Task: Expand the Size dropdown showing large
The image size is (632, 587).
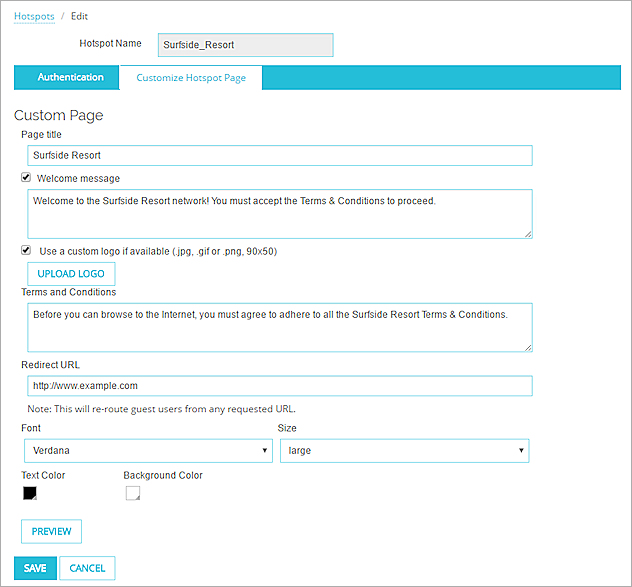Action: pos(404,451)
